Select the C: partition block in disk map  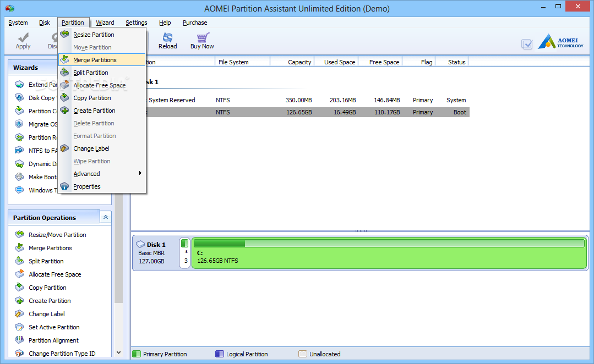389,253
